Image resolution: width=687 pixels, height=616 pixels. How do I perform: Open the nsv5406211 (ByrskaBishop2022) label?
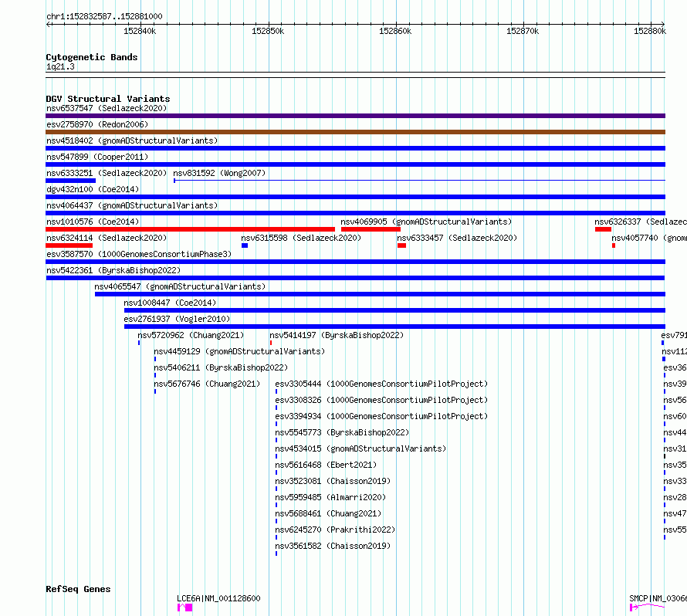[221, 367]
